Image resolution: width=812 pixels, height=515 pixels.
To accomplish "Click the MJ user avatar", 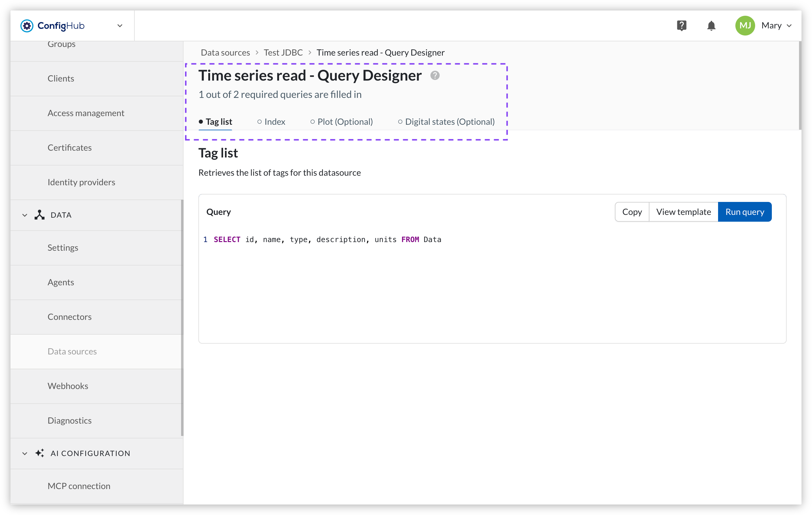I will 745,26.
